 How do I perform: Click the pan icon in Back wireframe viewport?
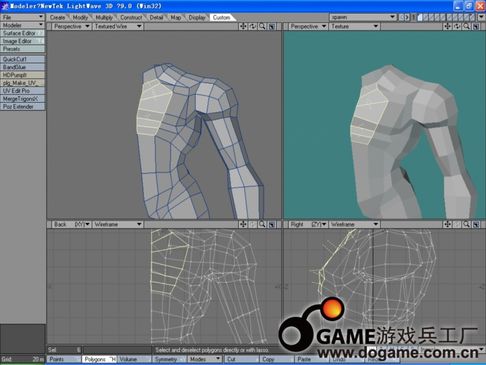[x=243, y=224]
